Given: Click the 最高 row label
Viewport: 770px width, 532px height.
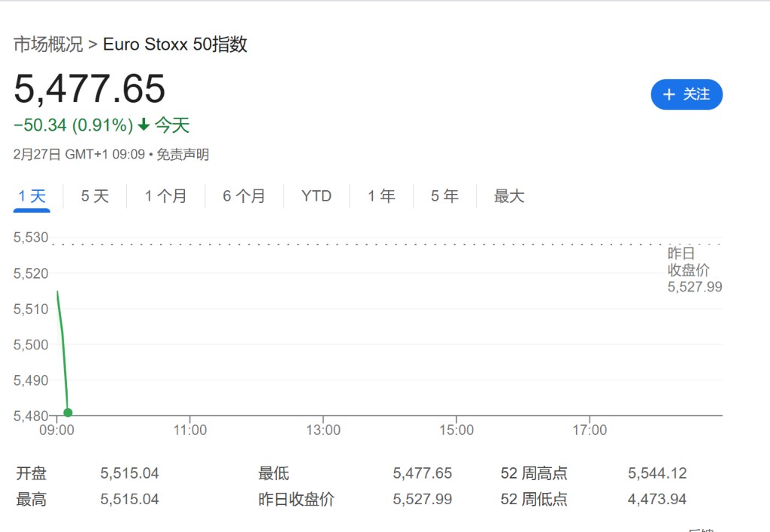Looking at the screenshot, I should (x=32, y=500).
